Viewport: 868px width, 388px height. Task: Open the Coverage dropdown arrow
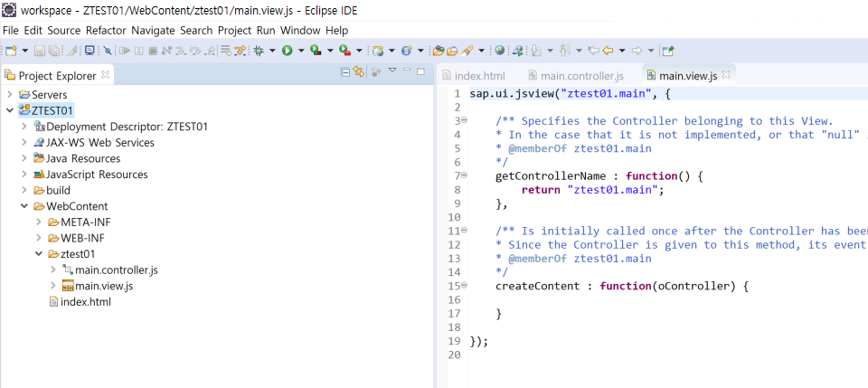330,51
